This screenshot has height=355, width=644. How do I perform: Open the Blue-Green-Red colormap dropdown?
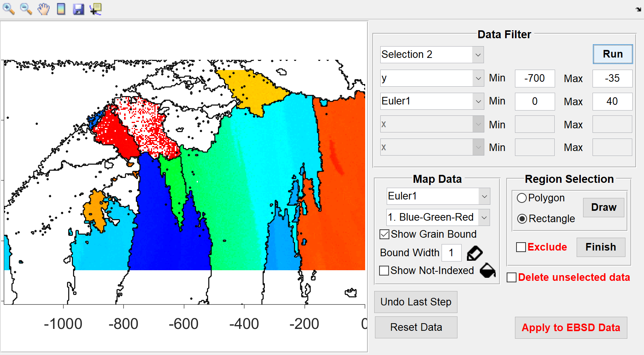click(438, 217)
